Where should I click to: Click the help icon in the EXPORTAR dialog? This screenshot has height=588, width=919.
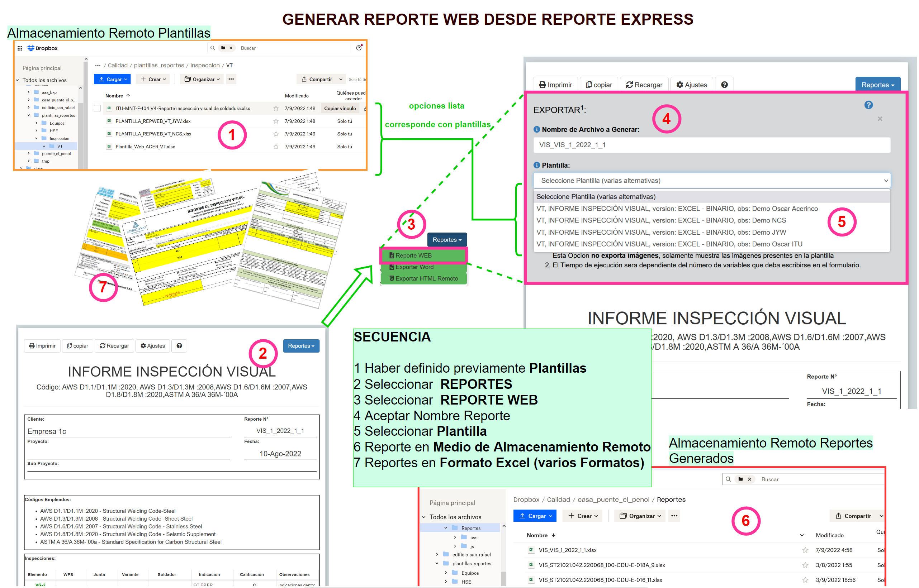coord(868,105)
